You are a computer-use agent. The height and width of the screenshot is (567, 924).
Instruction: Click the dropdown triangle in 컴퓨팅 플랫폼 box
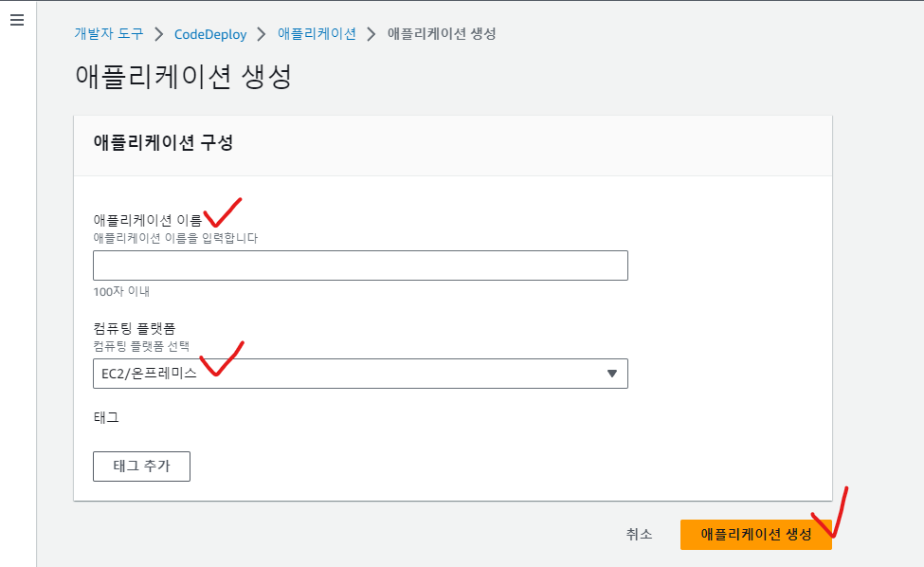pos(611,374)
